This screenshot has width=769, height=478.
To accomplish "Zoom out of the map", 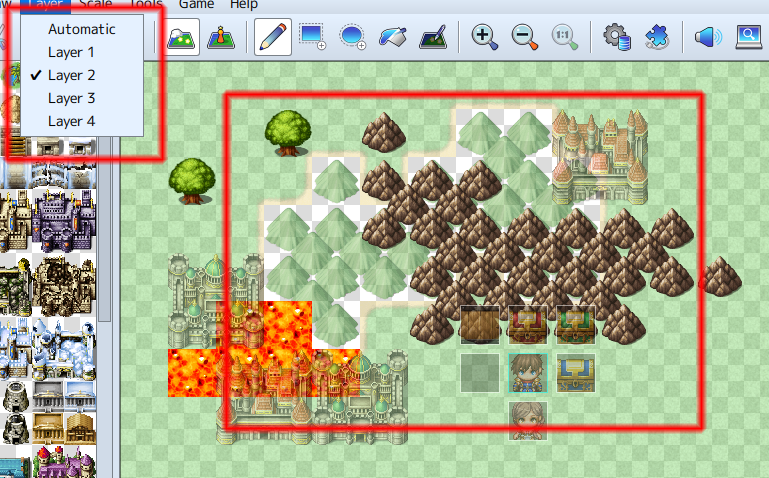I will point(524,37).
